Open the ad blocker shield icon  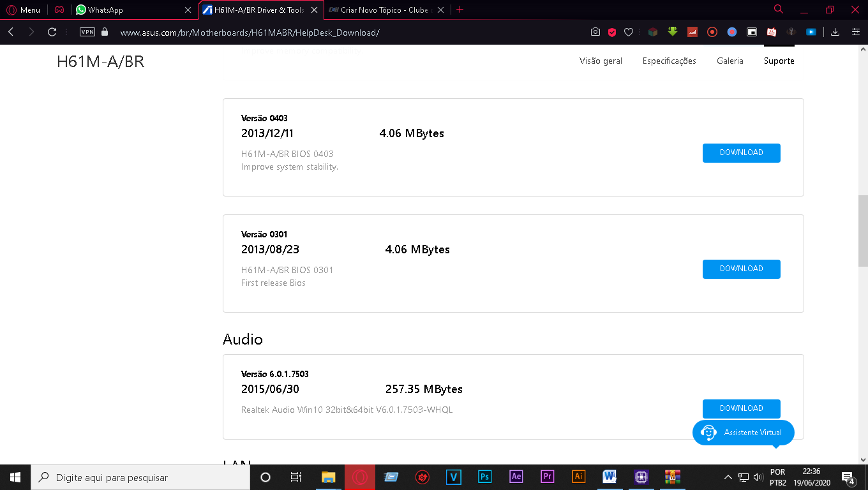[611, 32]
